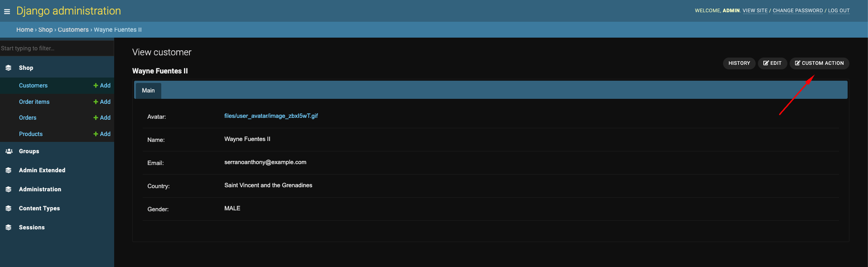Open the History button
The image size is (868, 267).
pos(739,63)
